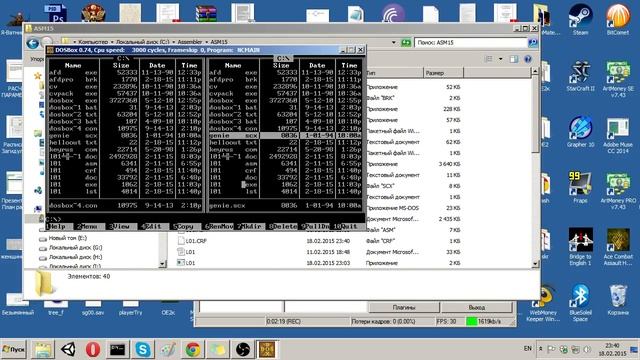This screenshot has width=640, height=360.
Task: Open the command prompt taskbar icon
Action: coord(118,349)
